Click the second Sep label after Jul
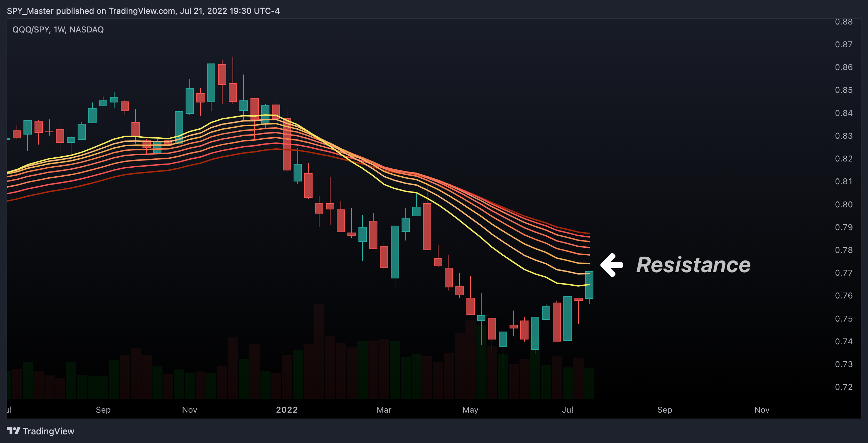 point(665,410)
